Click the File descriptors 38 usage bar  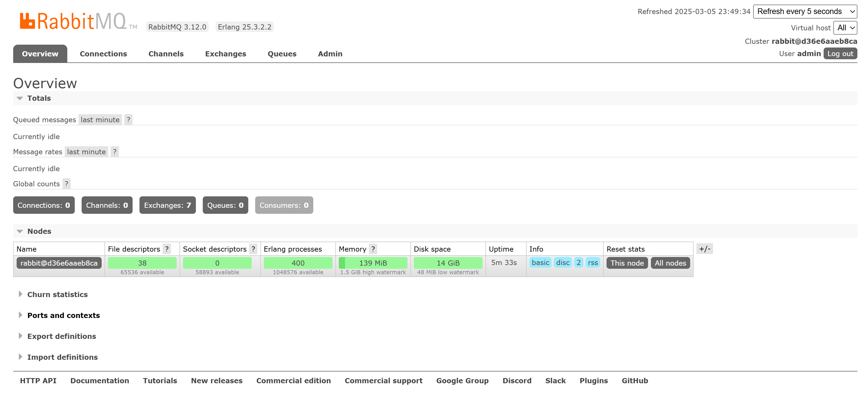142,263
